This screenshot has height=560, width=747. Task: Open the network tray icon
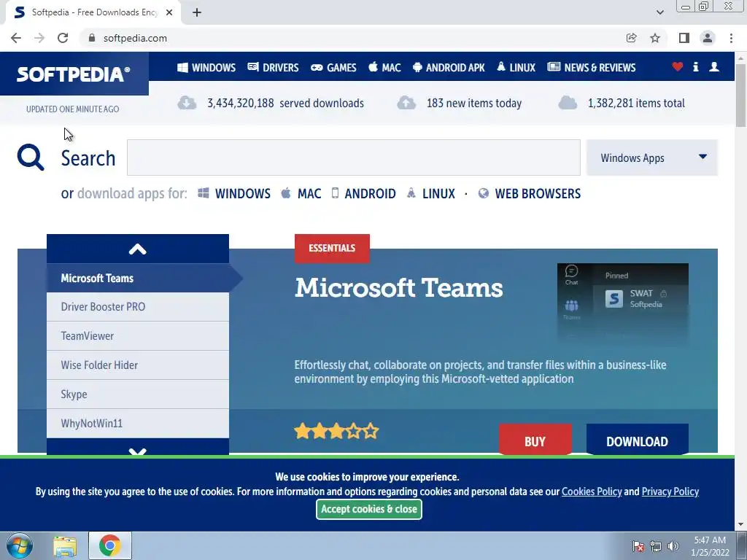coord(656,546)
